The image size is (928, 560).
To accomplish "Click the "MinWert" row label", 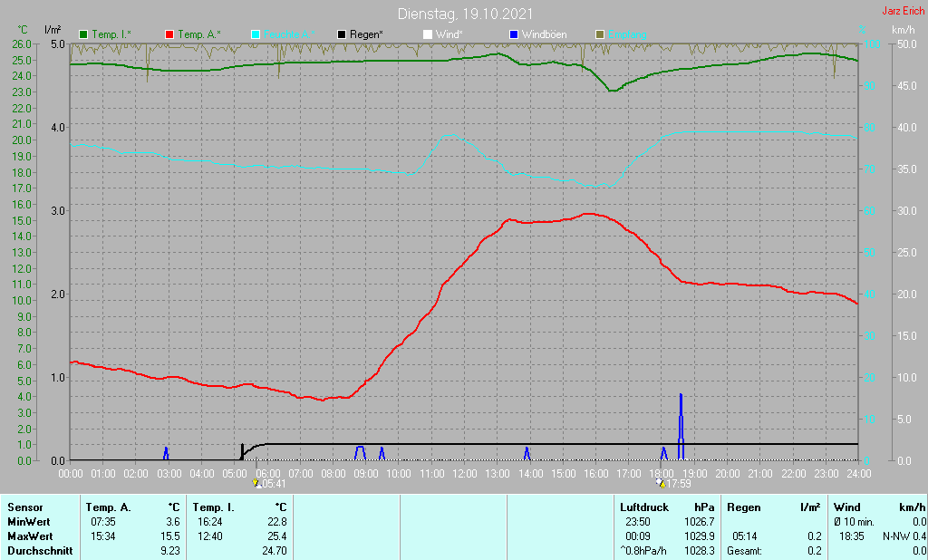I will point(28,522).
